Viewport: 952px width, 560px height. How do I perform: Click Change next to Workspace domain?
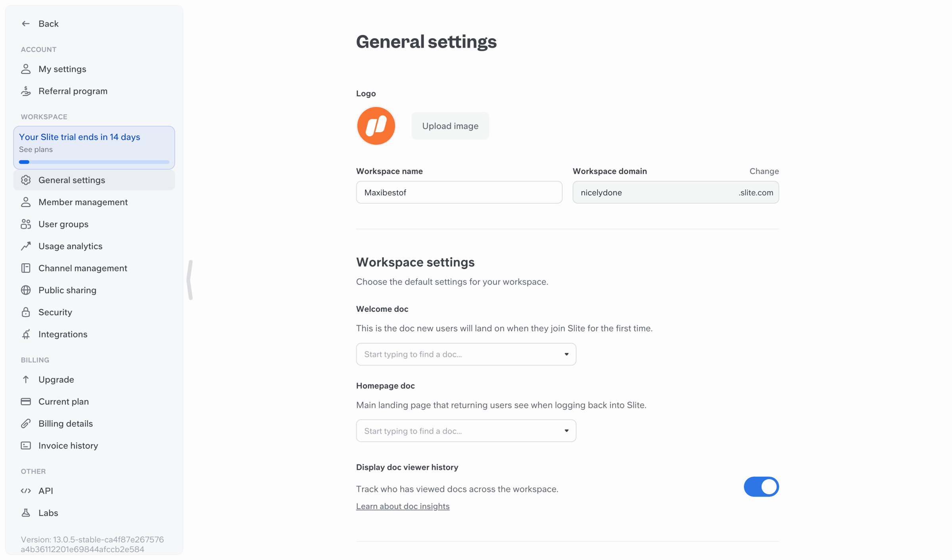pyautogui.click(x=764, y=171)
